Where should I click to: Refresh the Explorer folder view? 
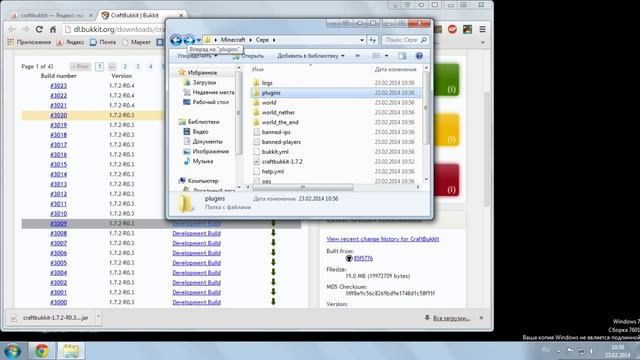(372, 40)
